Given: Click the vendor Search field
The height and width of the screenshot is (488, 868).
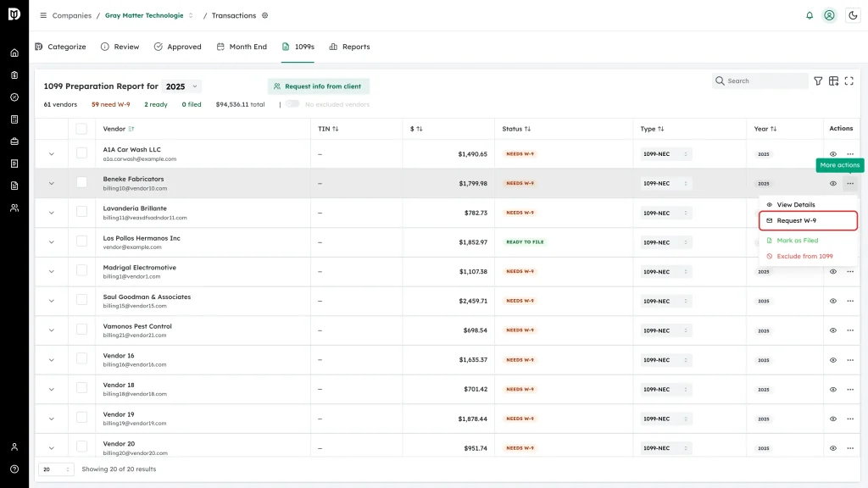Looking at the screenshot, I should click(760, 80).
